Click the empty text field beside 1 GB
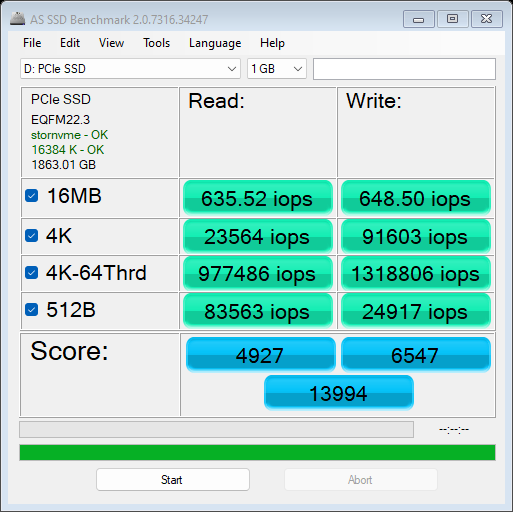This screenshot has width=513, height=512. click(x=404, y=69)
